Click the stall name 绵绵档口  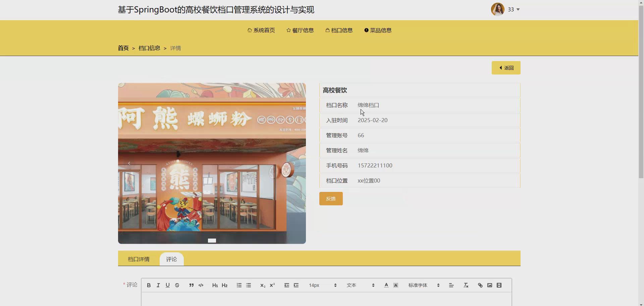(x=368, y=105)
